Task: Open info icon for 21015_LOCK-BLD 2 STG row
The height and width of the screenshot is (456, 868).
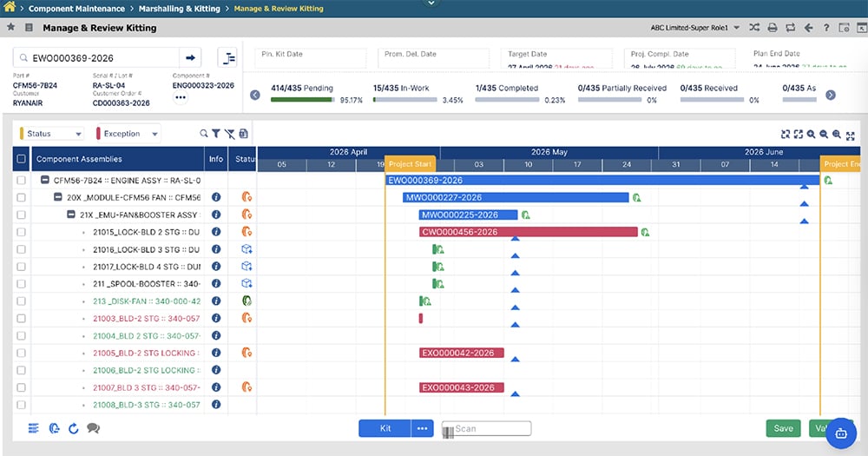Action: pos(216,232)
